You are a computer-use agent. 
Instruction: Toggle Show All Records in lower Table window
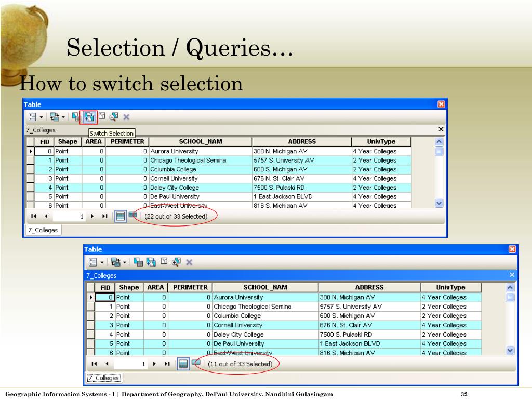[x=183, y=364]
